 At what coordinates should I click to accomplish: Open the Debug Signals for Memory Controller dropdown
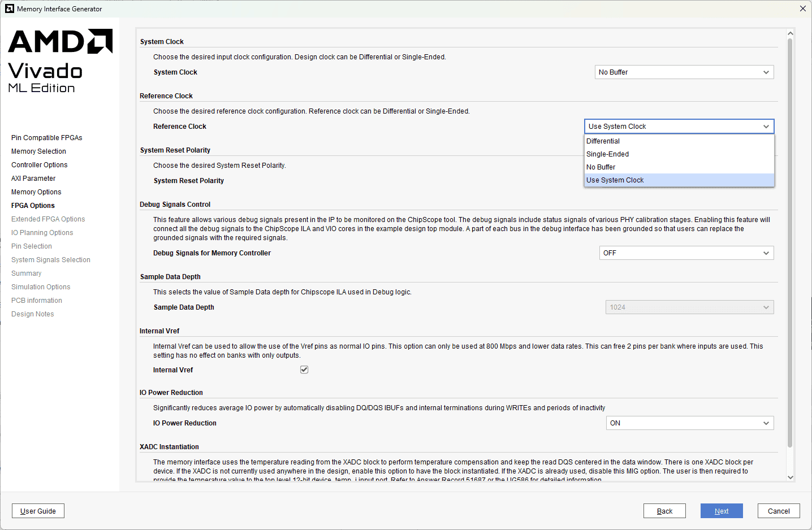(686, 253)
